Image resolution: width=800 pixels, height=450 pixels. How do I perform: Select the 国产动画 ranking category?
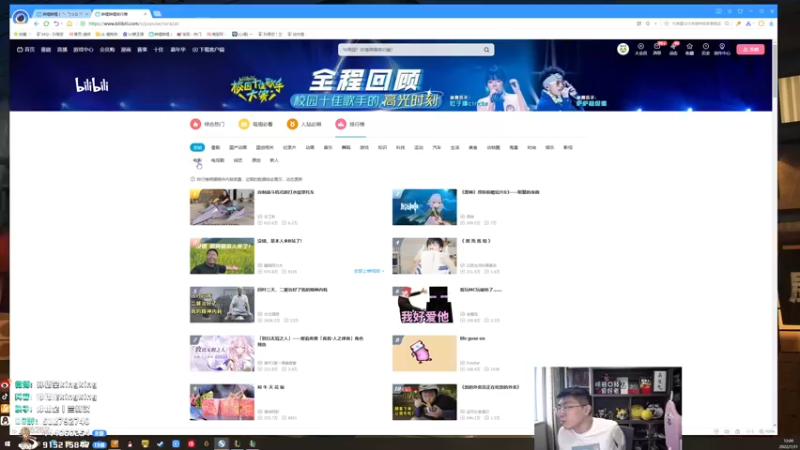[x=238, y=147]
